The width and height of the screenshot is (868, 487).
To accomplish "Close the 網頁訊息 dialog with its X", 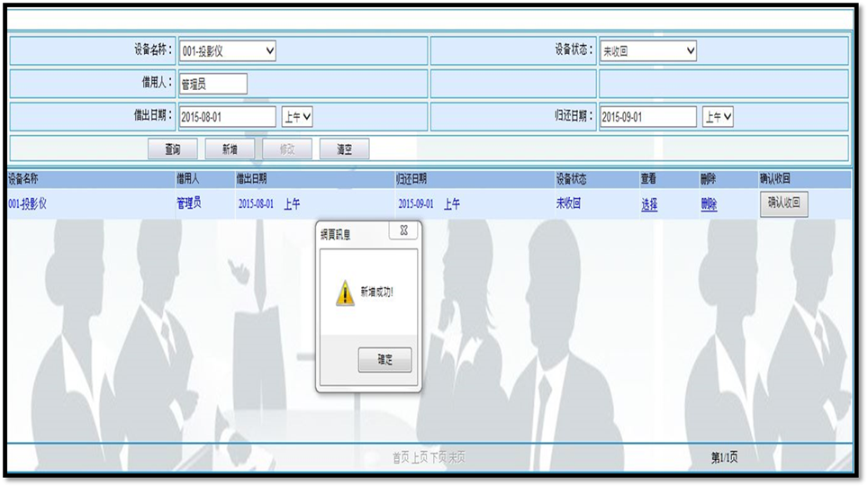I will point(403,230).
